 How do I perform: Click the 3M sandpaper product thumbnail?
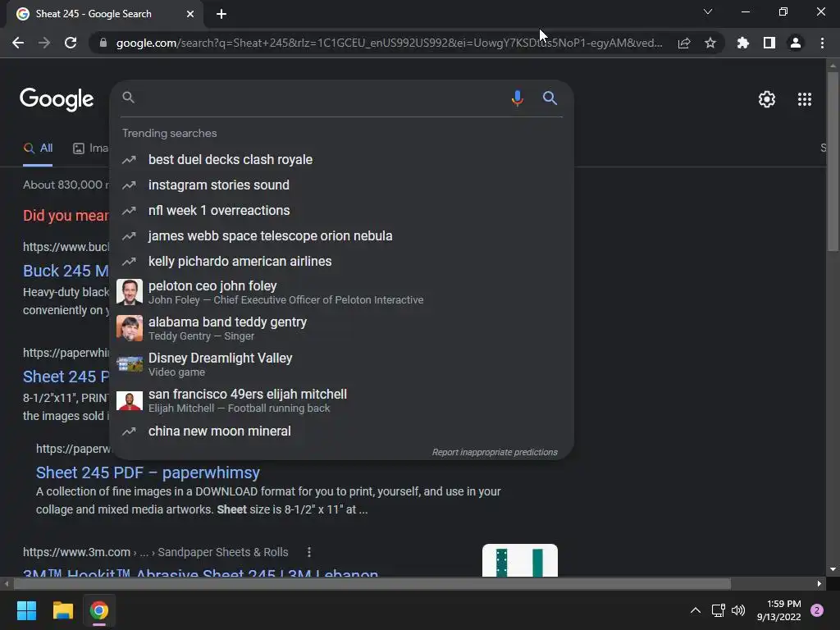pos(519,560)
